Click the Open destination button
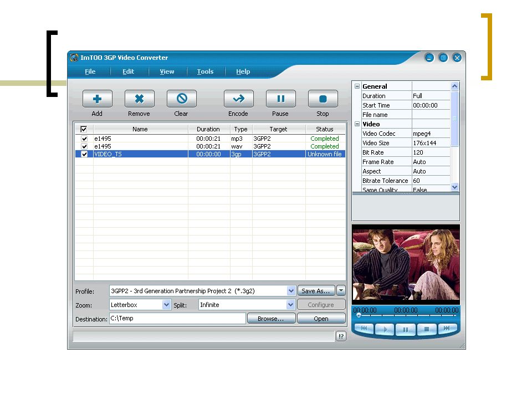The height and width of the screenshot is (399, 532). click(x=321, y=319)
